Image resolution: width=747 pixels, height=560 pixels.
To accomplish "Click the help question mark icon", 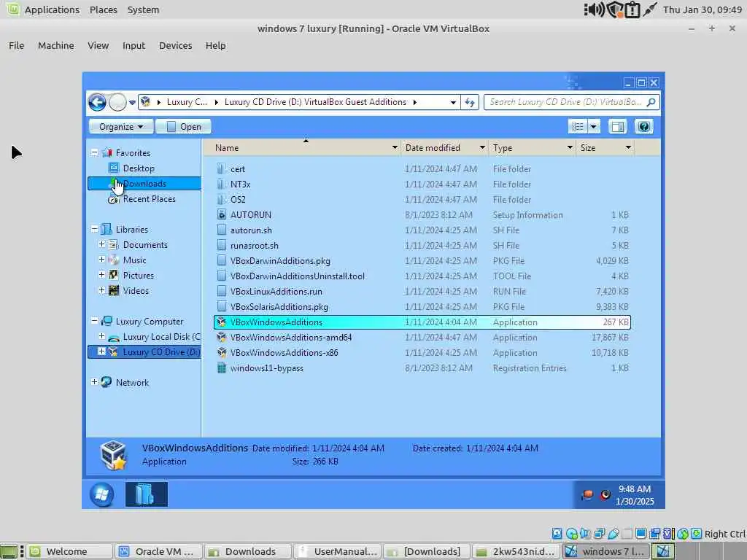I will (643, 127).
